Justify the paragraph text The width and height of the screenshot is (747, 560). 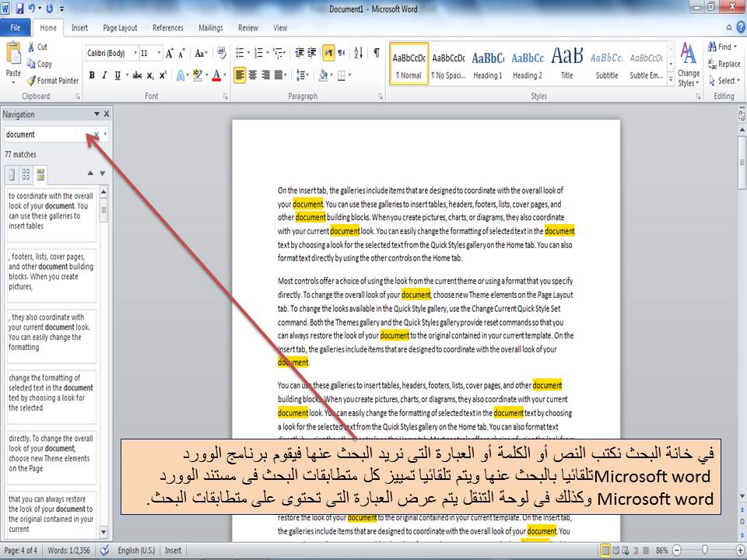coord(279,75)
